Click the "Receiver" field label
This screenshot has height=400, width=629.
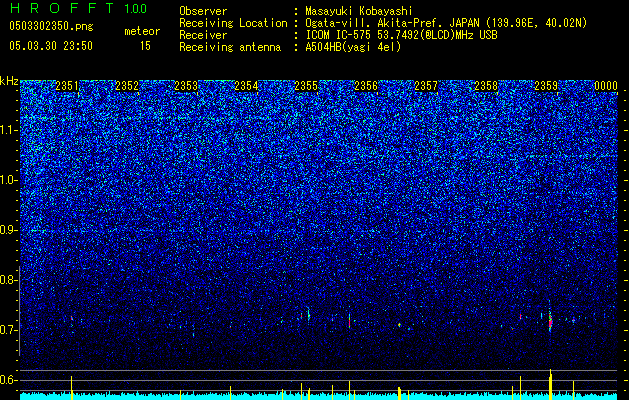coord(203,35)
